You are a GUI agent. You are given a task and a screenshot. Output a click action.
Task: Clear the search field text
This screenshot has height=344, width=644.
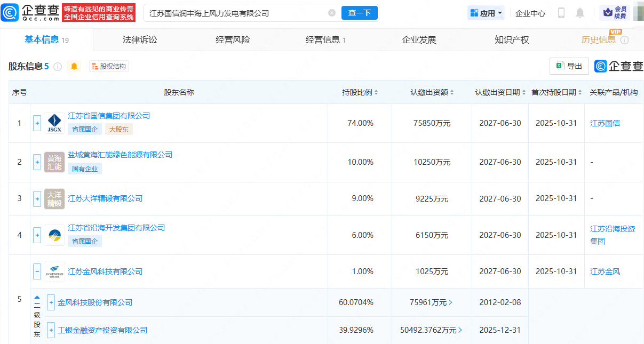[x=332, y=13]
